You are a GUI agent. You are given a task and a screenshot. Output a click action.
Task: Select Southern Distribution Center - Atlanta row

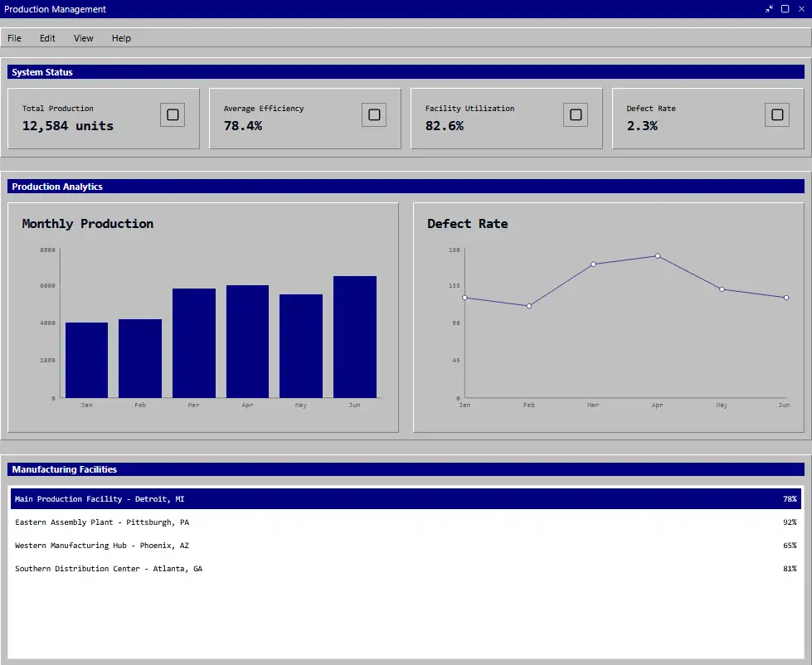(406, 569)
